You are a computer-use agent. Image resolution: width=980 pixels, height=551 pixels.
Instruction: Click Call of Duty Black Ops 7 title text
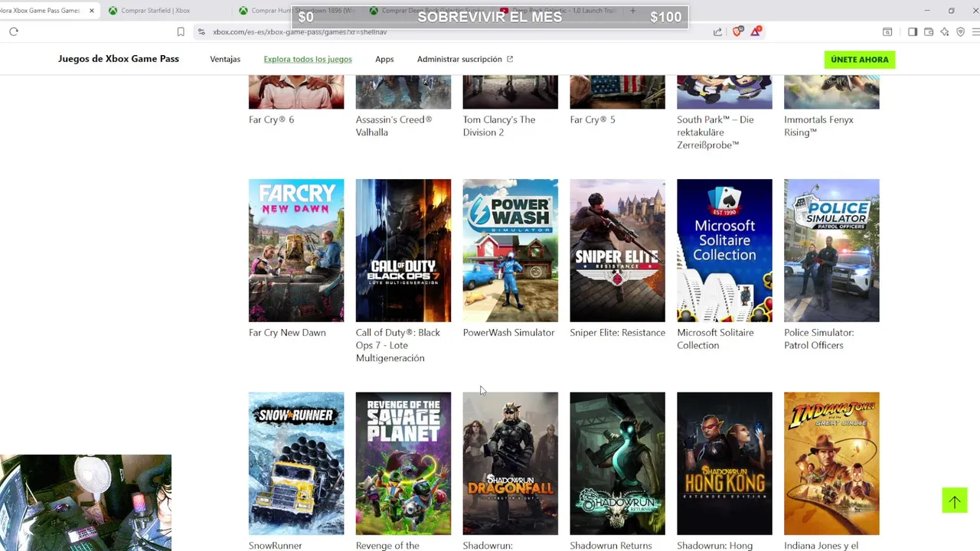[398, 345]
